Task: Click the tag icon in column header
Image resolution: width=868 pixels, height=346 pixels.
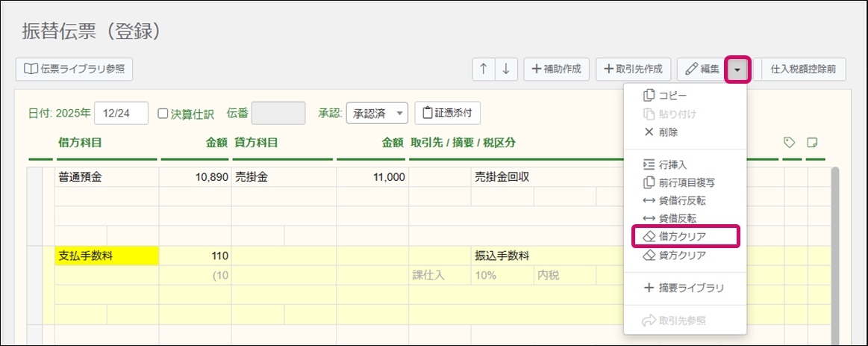Action: 789,142
